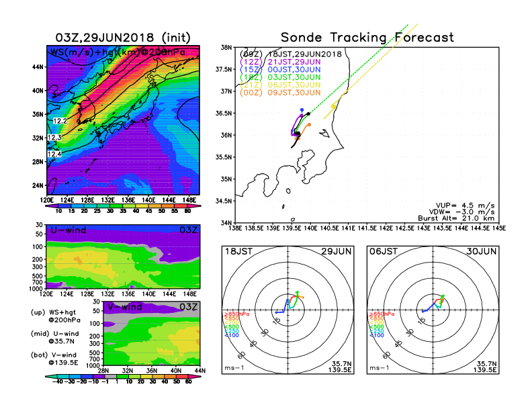Click the "29JUN" hodograph date label

[x=337, y=252]
